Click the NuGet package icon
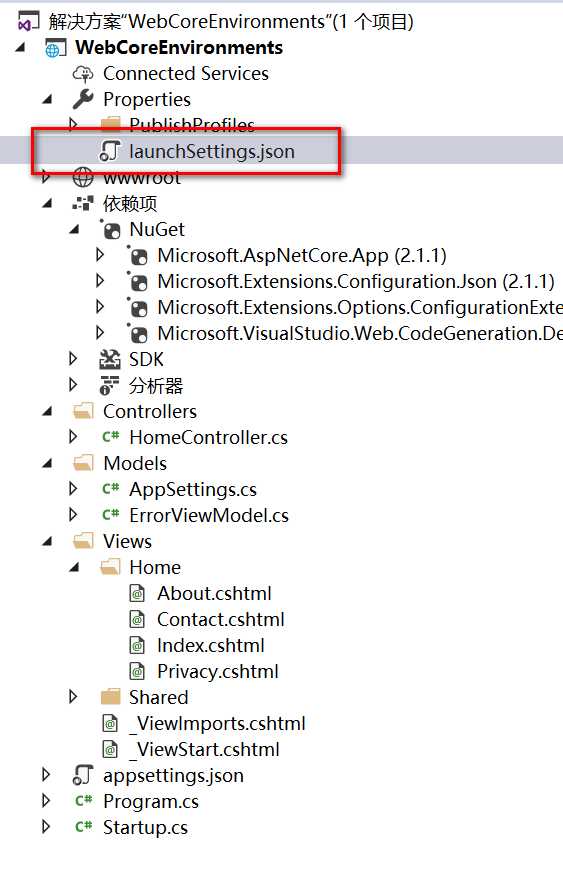The width and height of the screenshot is (563, 871). (x=110, y=229)
